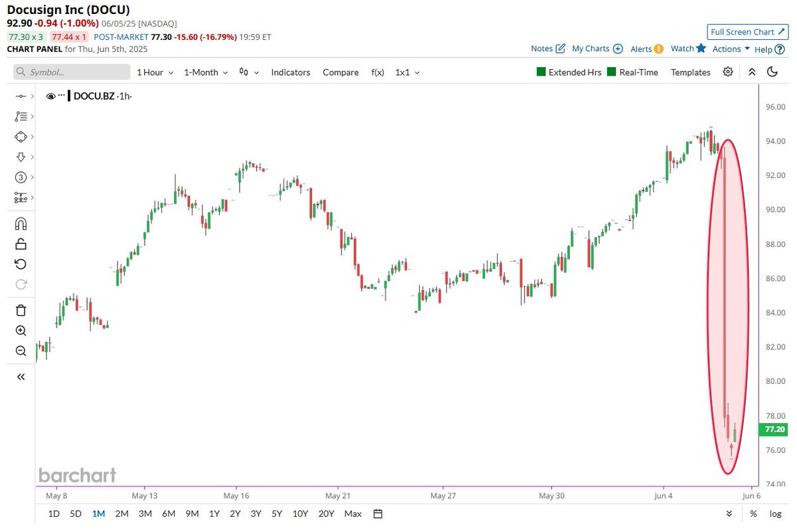Click the 77.20 current price label

774,430
